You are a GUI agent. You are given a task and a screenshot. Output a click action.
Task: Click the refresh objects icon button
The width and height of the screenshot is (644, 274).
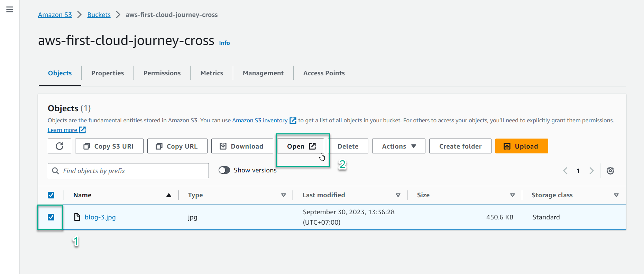59,146
